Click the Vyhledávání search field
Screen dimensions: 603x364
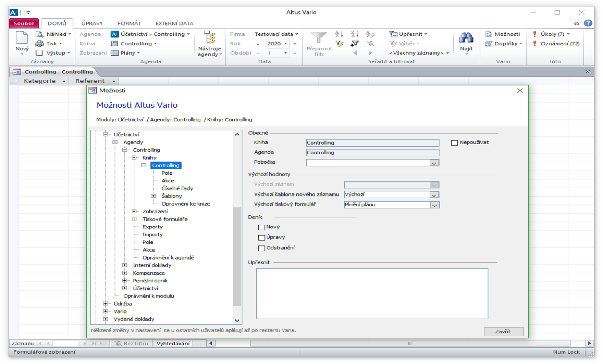point(173,343)
